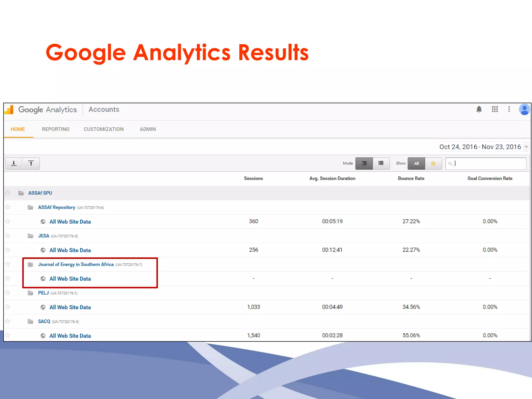This screenshot has height=399, width=532.
Task: Open the ADMIN tab
Action: click(x=148, y=129)
